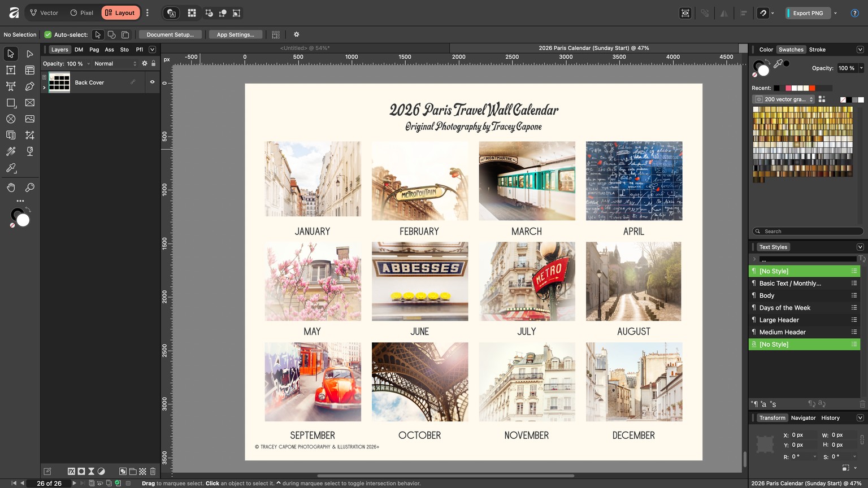This screenshot has width=868, height=488.
Task: Open the 200 vector gradients palette dropdown
Action: 783,99
